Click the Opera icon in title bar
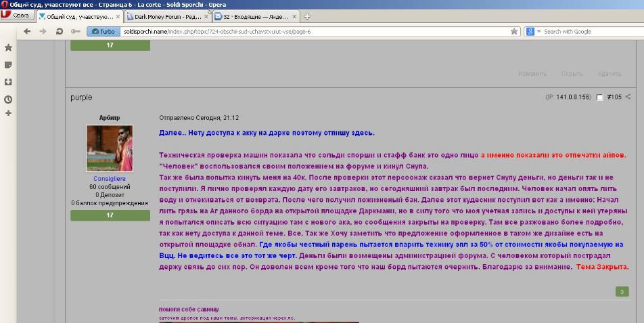The height and width of the screenshot is (323, 644). click(5, 5)
